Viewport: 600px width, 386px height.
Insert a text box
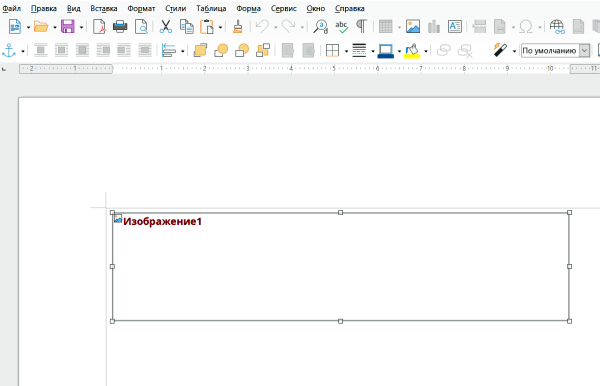(455, 27)
